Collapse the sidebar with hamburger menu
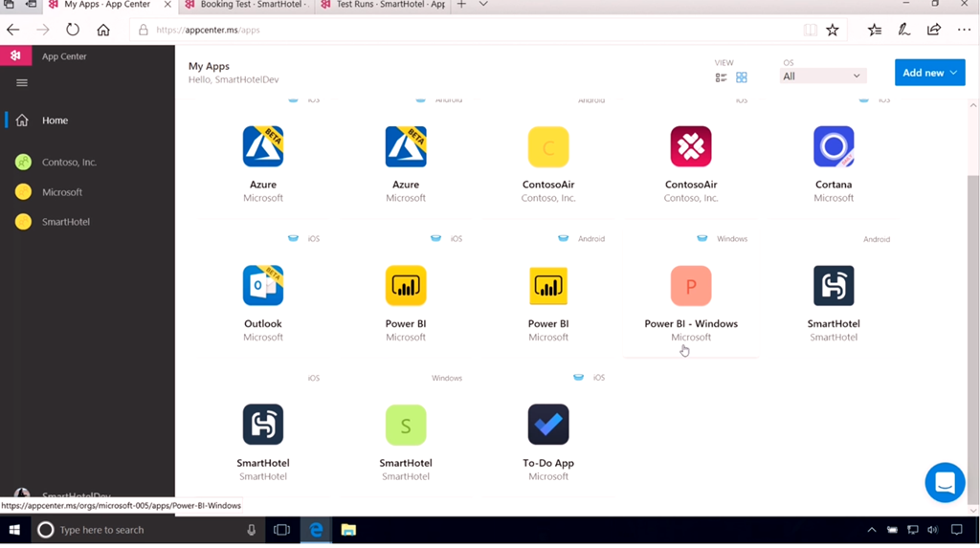The image size is (980, 548). coord(22,83)
